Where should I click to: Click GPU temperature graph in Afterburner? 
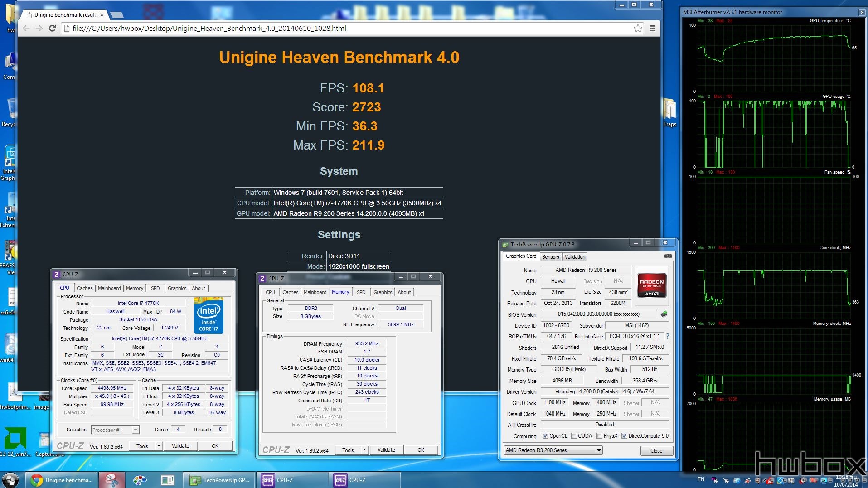tap(774, 58)
